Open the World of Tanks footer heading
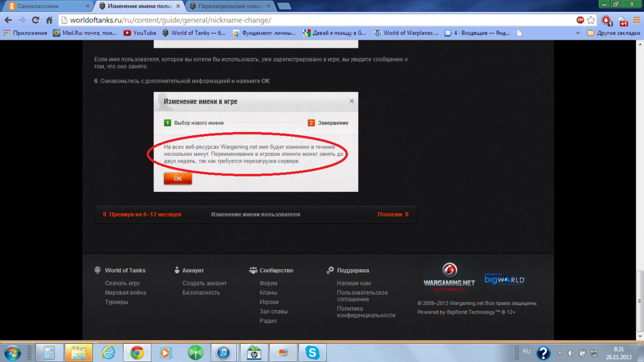This screenshot has height=362, width=644. (x=120, y=270)
